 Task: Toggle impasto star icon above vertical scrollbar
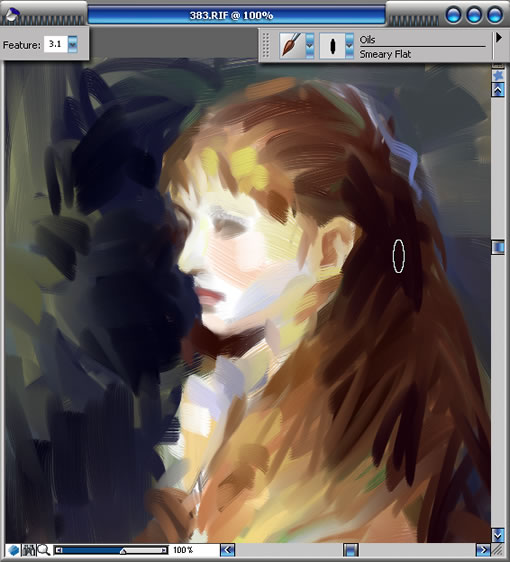coord(498,76)
